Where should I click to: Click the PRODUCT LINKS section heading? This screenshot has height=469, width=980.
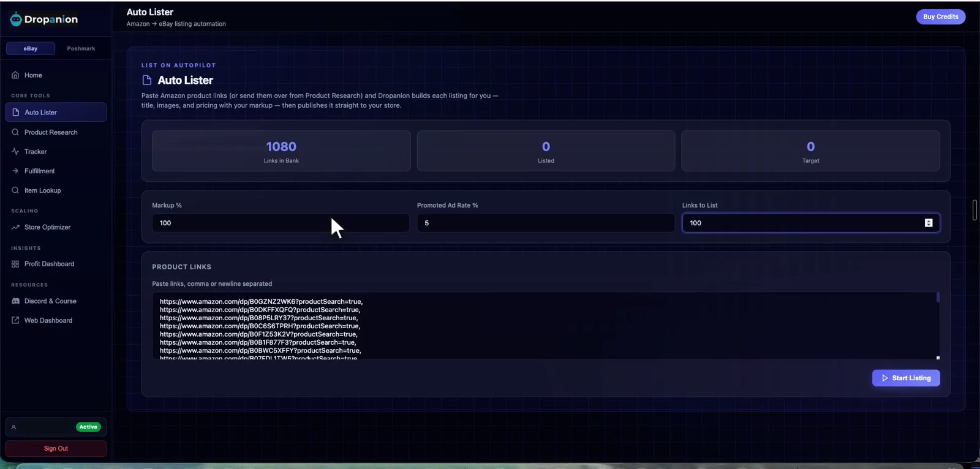(x=181, y=267)
